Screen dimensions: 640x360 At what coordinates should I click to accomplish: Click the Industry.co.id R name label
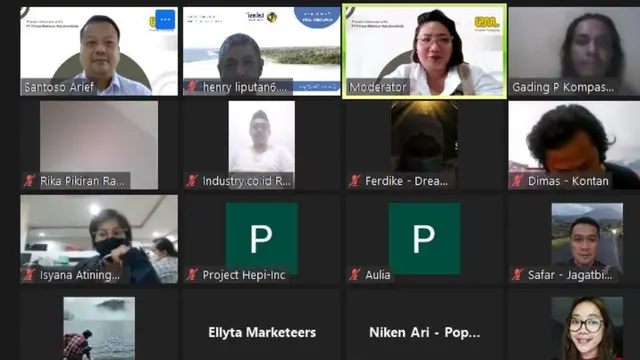(247, 181)
